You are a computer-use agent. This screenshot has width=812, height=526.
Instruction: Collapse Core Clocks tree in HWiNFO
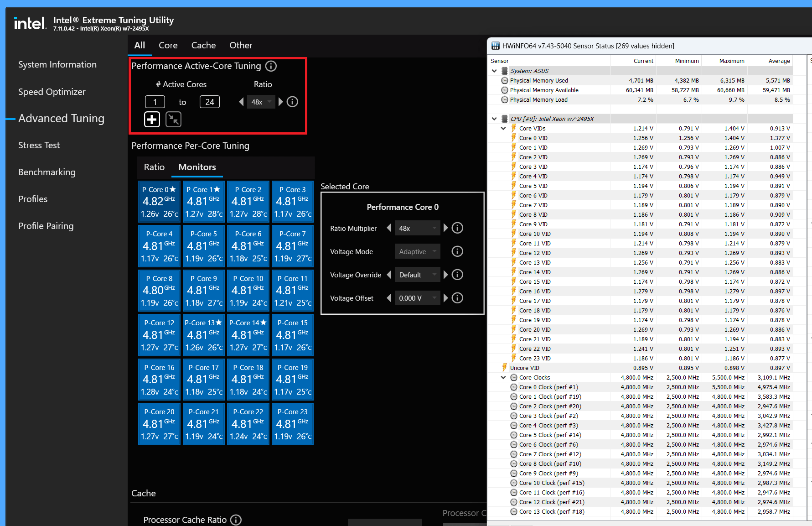click(503, 377)
